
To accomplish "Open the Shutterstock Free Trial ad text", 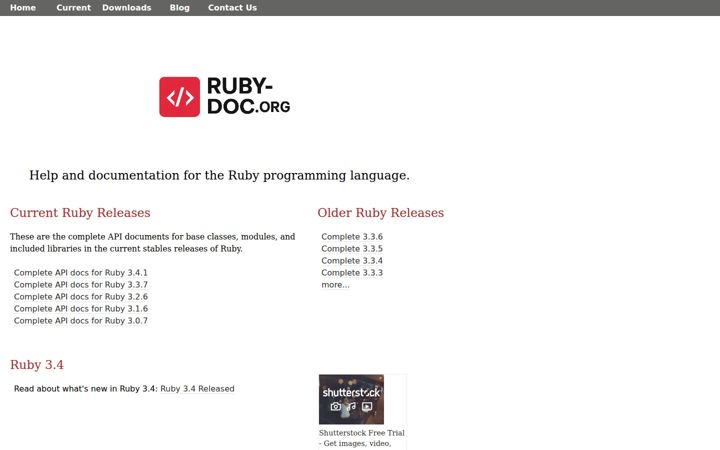I will tap(362, 438).
